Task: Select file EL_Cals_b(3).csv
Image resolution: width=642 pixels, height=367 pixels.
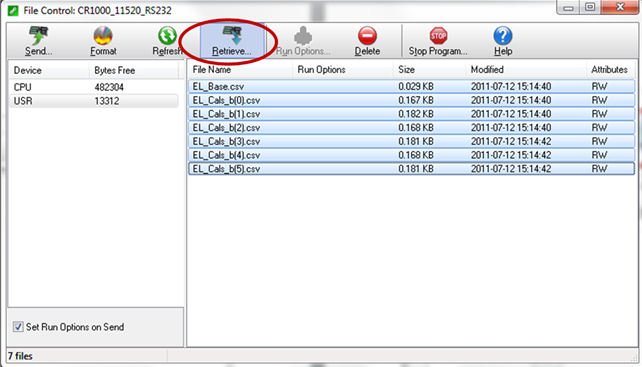Action: [411, 141]
